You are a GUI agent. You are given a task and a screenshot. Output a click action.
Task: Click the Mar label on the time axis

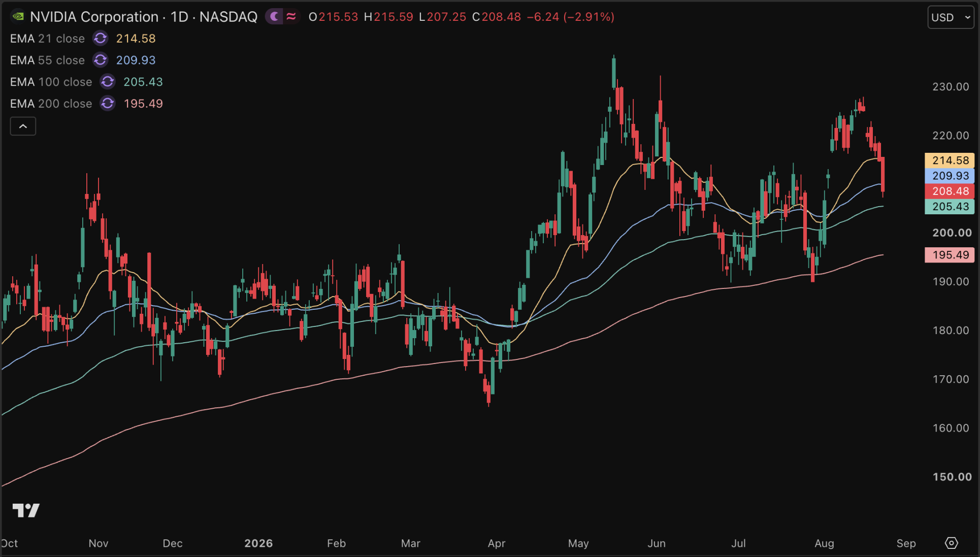(411, 543)
